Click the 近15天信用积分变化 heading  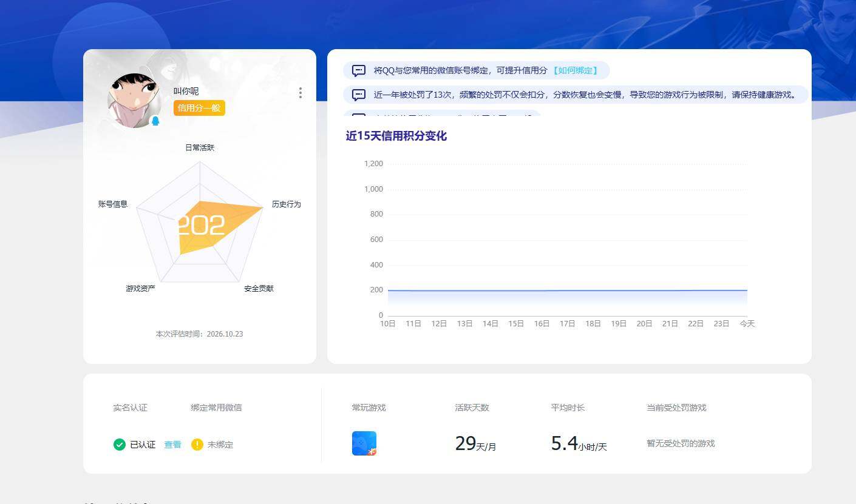pos(396,136)
